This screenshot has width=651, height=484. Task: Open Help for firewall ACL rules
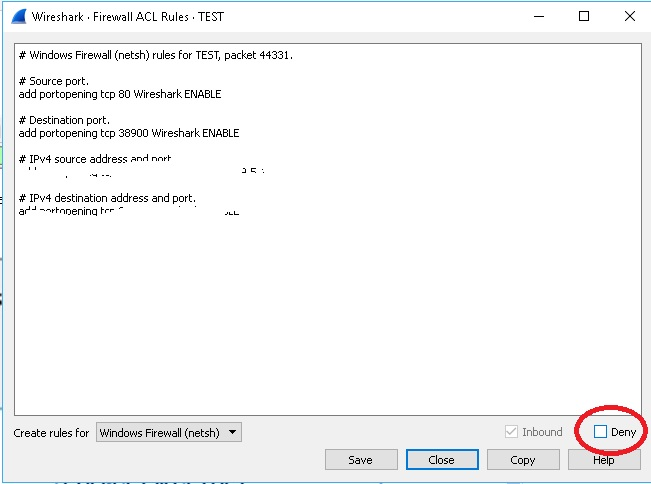point(603,460)
